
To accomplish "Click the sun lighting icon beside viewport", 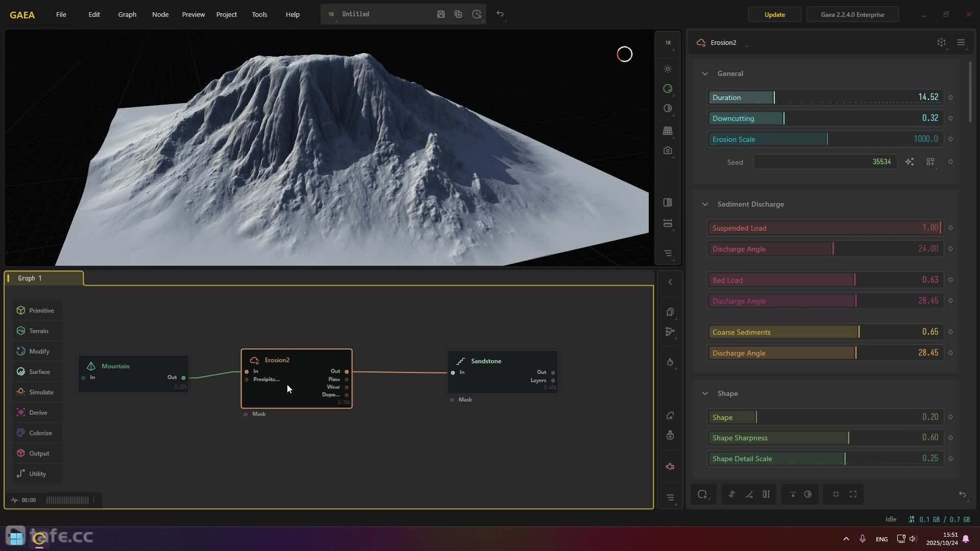I will [668, 69].
